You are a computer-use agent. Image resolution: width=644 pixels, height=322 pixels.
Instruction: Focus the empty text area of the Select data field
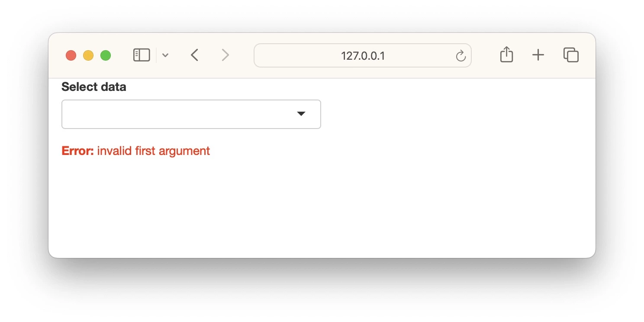coord(177,114)
